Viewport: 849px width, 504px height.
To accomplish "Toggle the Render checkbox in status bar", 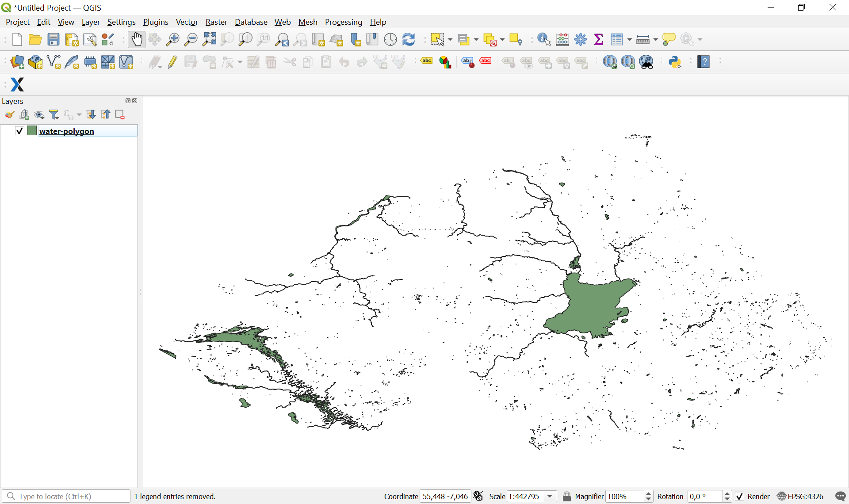I will [x=740, y=496].
